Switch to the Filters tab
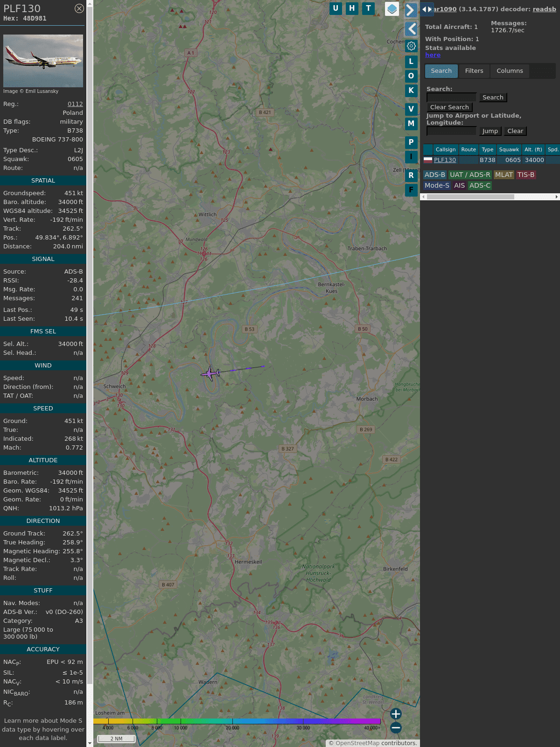This screenshot has height=747, width=560. [x=474, y=71]
